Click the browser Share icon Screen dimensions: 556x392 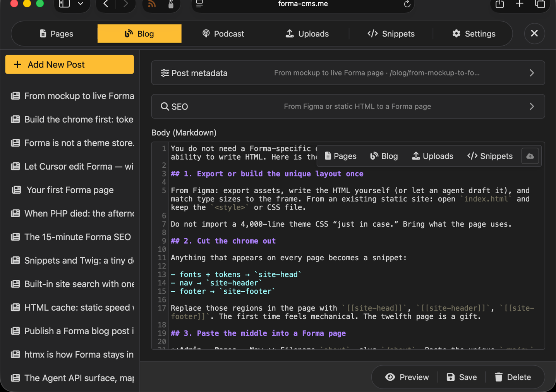point(499,4)
